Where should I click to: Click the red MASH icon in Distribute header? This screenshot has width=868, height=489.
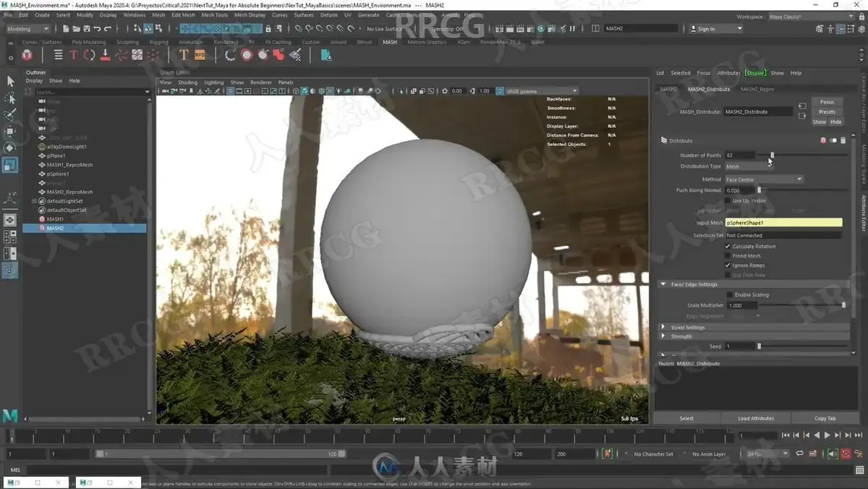(823, 140)
